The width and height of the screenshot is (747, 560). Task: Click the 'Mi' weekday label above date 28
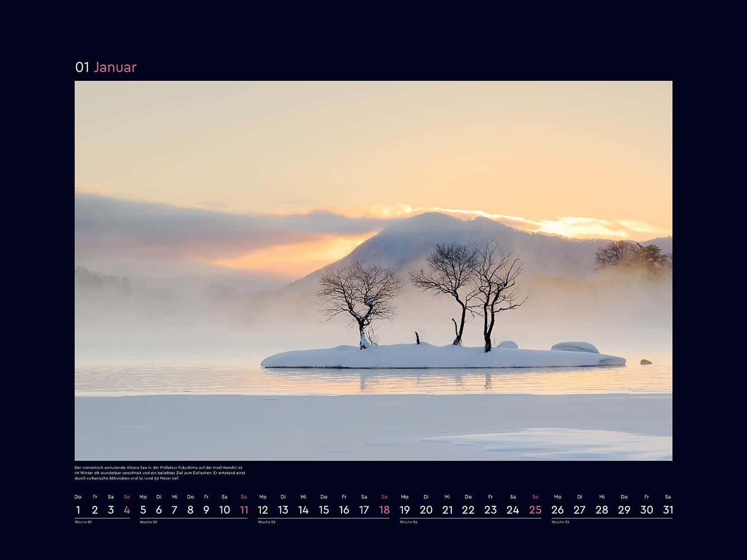click(x=602, y=497)
